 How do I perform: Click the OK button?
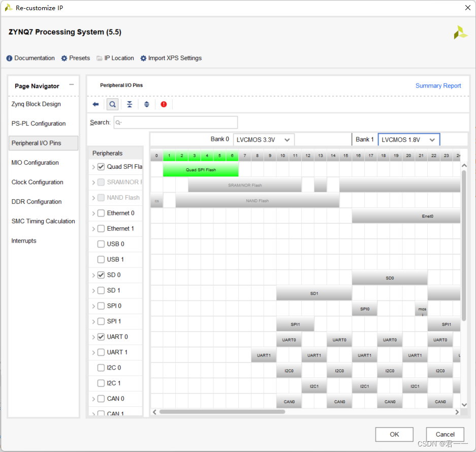click(x=394, y=434)
